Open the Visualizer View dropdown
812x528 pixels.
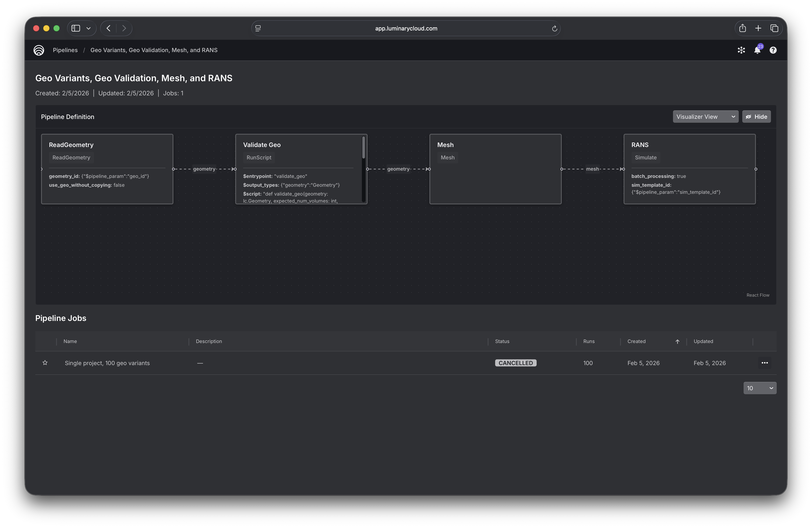click(x=705, y=116)
